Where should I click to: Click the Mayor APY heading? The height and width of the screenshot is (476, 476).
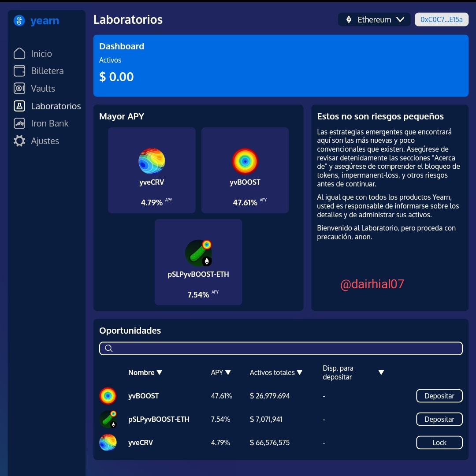[122, 116]
